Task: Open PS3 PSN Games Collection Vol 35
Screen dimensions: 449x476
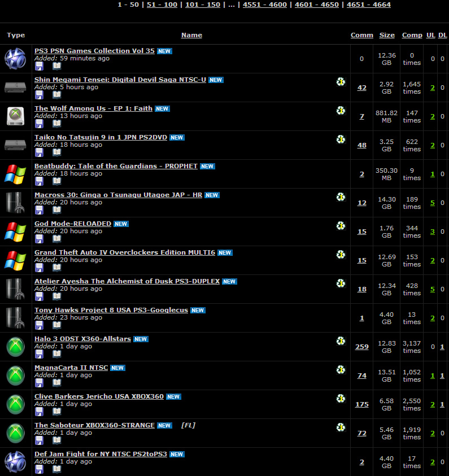Action: [x=94, y=51]
